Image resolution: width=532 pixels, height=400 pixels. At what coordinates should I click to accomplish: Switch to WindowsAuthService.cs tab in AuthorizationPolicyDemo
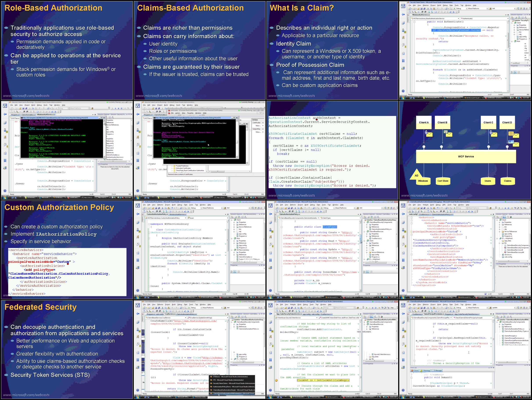[x=178, y=215]
